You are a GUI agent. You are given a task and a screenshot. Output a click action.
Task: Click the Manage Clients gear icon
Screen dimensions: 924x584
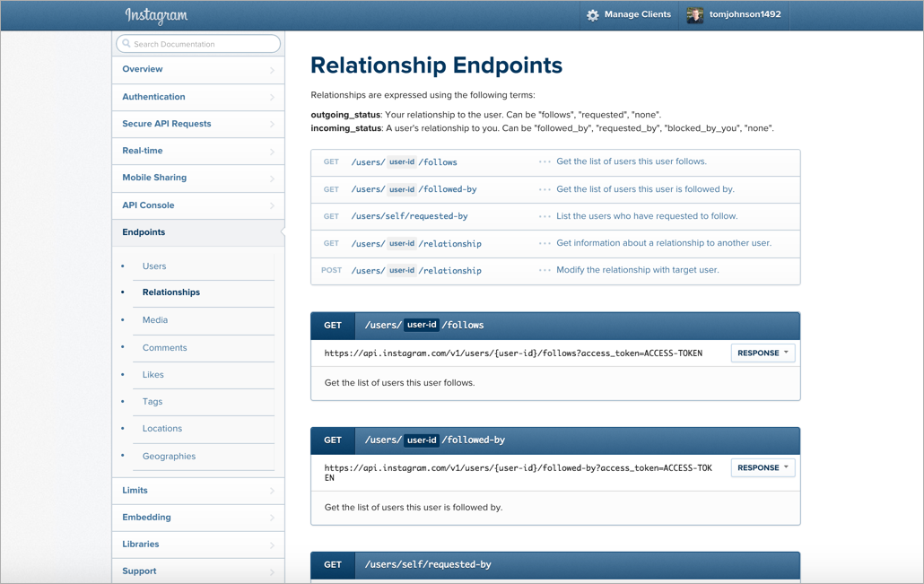click(x=592, y=15)
